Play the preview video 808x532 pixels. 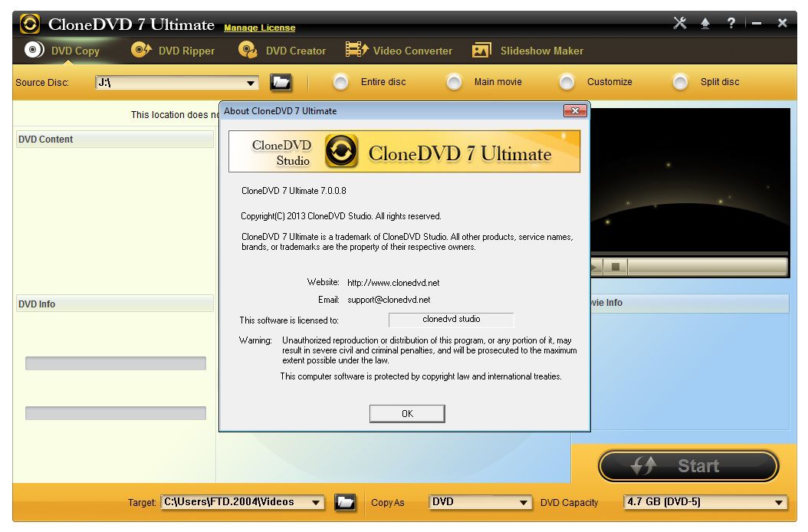[594, 267]
